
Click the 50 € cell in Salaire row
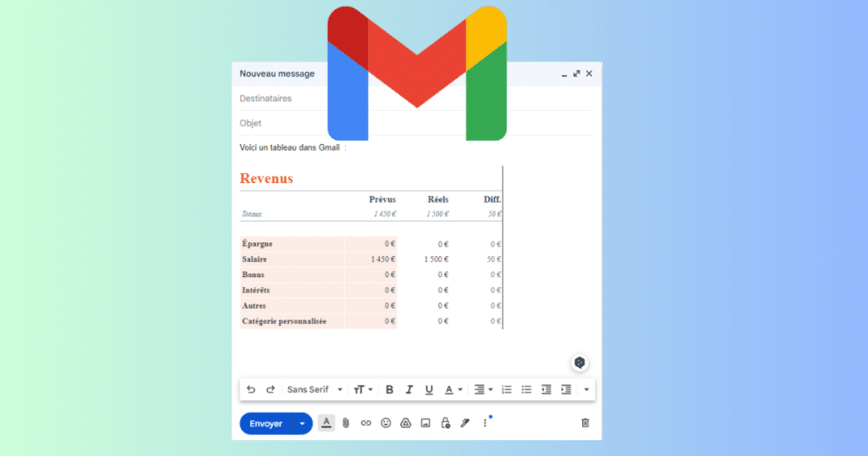click(494, 259)
